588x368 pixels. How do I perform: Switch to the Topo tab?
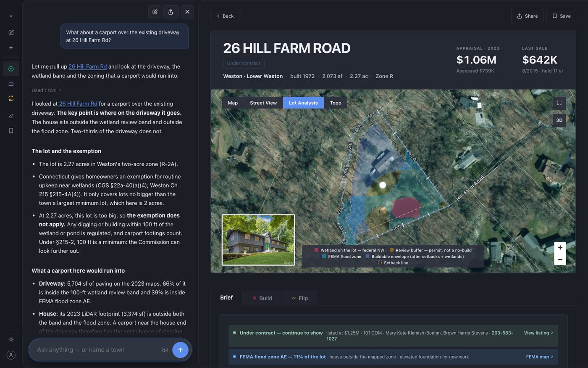[336, 103]
